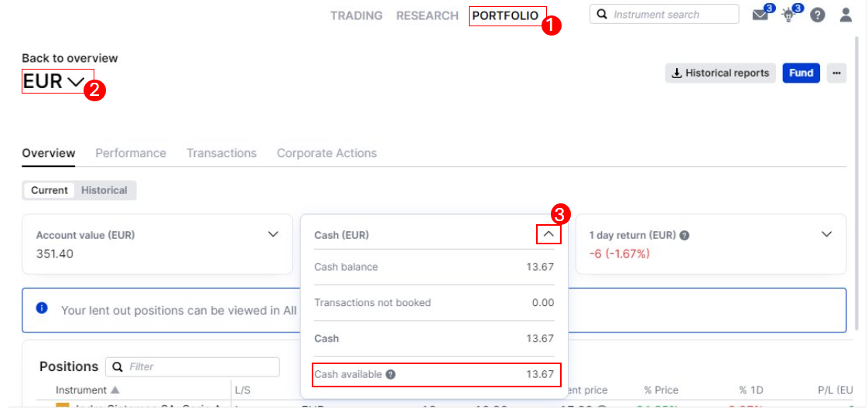Open the user profile icon
This screenshot has height=419, width=868.
(x=846, y=15)
